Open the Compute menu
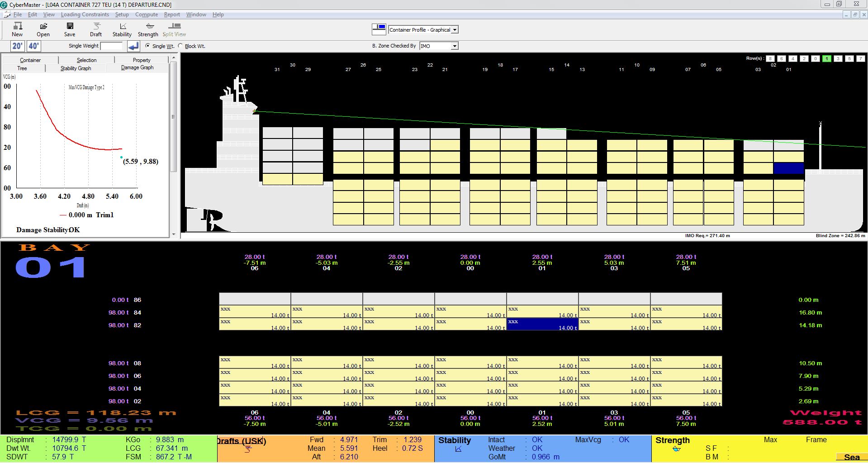 147,14
